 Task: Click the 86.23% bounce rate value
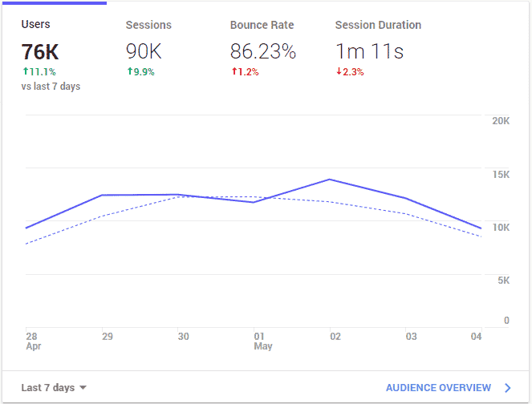coord(262,52)
